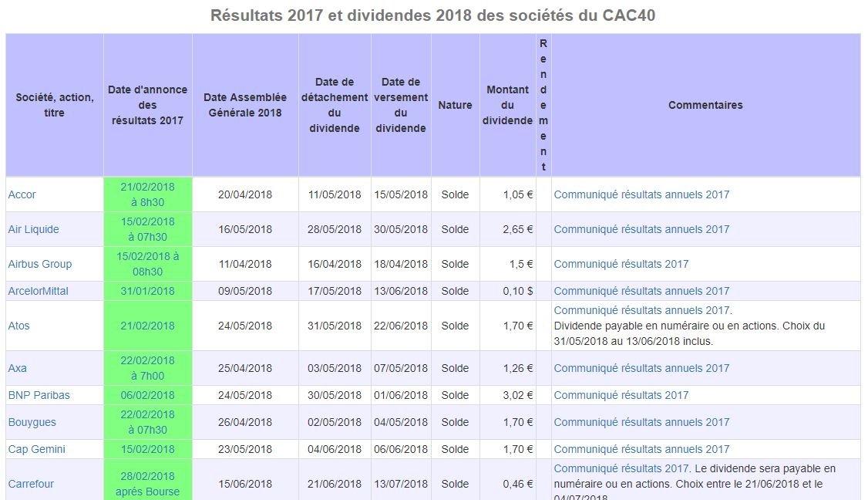Click Airbus Group's dividend amount '1,5 €'
This screenshot has width=868, height=500.
point(521,264)
